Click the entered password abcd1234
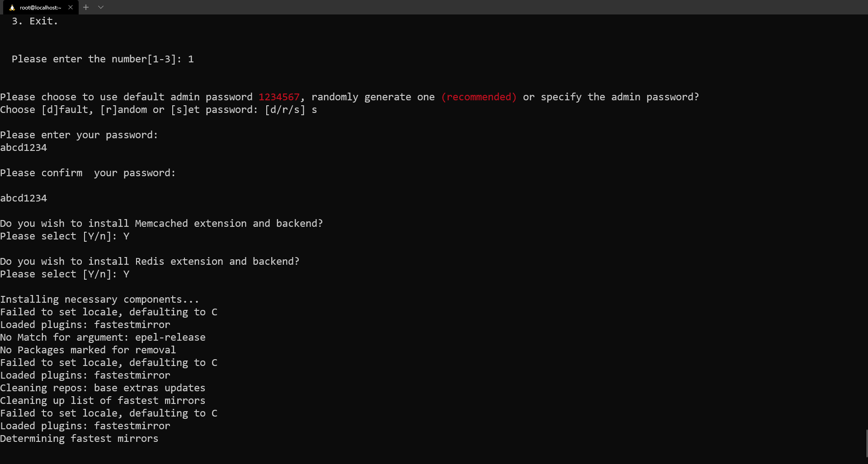 point(24,147)
